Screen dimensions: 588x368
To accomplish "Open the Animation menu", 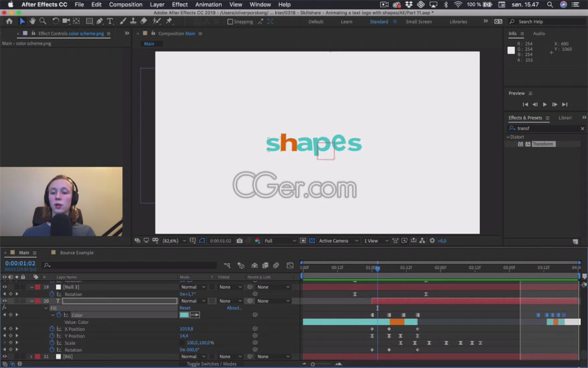I will (208, 5).
